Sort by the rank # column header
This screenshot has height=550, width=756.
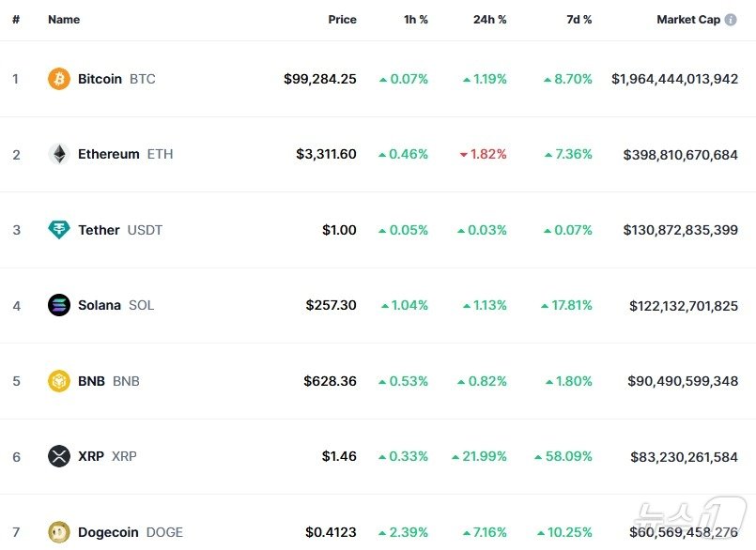[16, 20]
